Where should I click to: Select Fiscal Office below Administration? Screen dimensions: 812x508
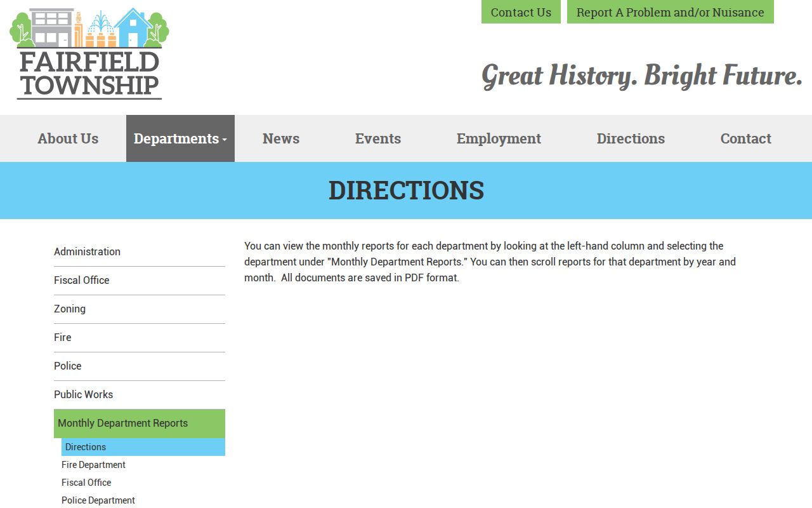(x=140, y=281)
